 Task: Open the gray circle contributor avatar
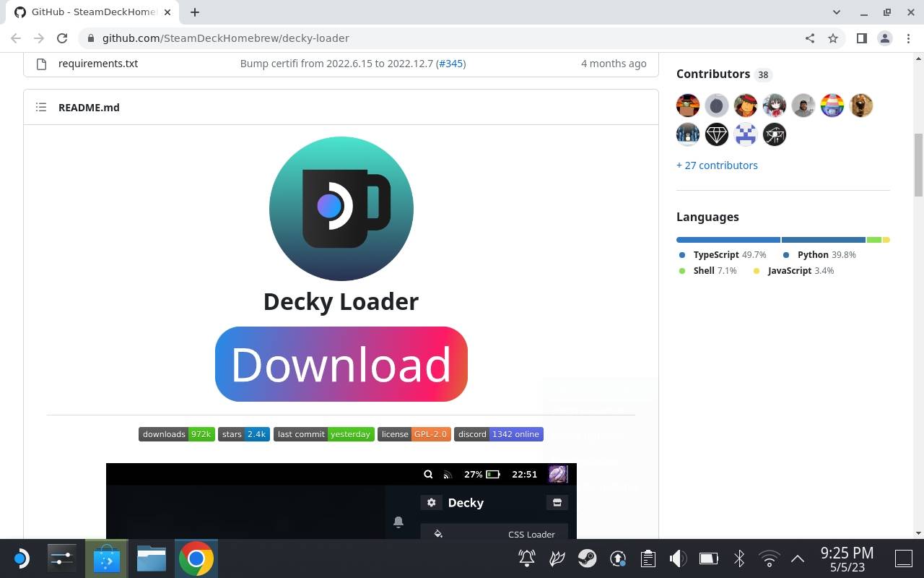pyautogui.click(x=717, y=105)
